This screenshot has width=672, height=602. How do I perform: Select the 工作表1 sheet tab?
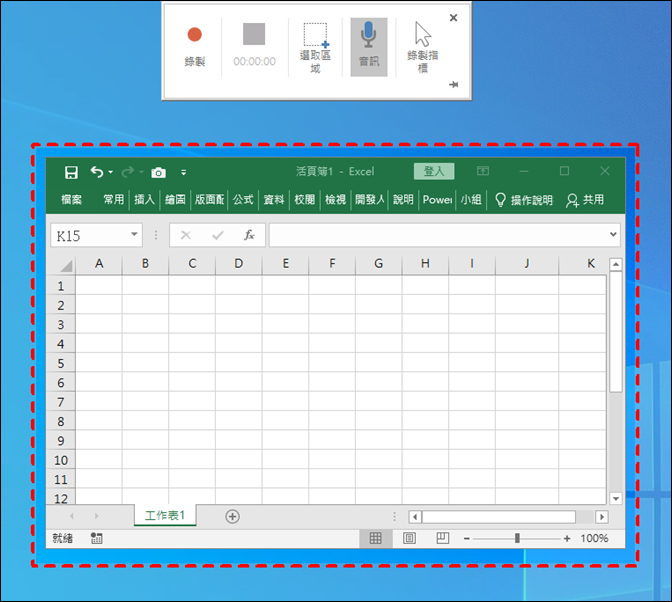pos(165,515)
